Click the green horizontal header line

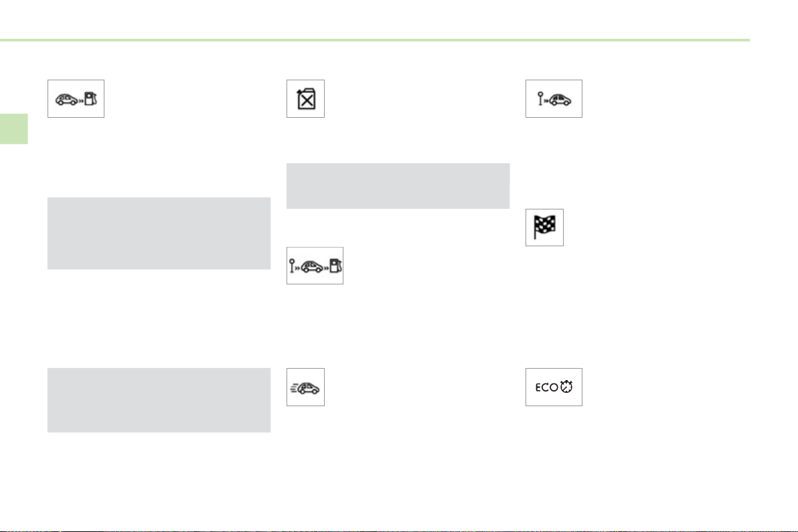[x=375, y=40]
